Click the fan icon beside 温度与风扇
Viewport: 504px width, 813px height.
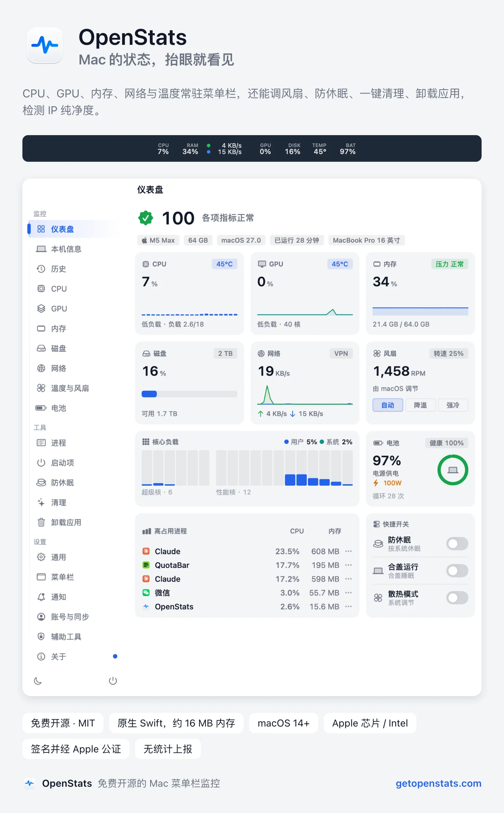coord(41,388)
